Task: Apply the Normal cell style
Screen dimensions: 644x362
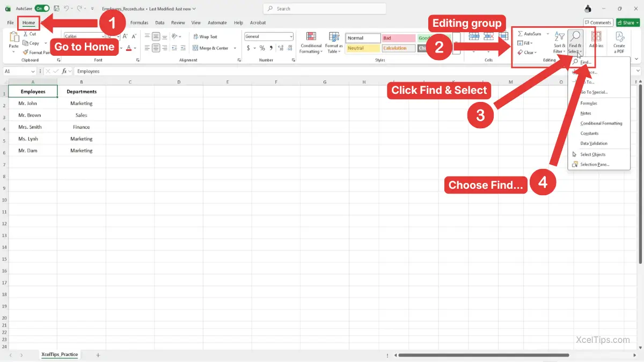Action: 363,38
